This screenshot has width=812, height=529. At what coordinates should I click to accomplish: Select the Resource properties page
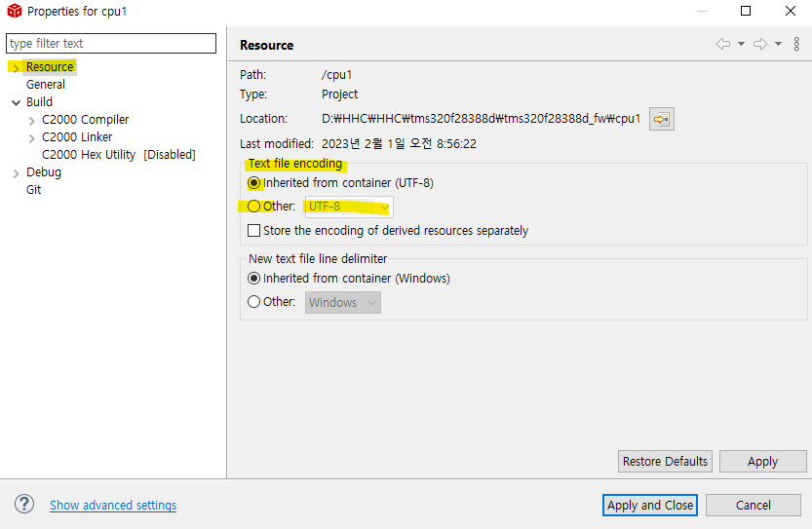50,67
